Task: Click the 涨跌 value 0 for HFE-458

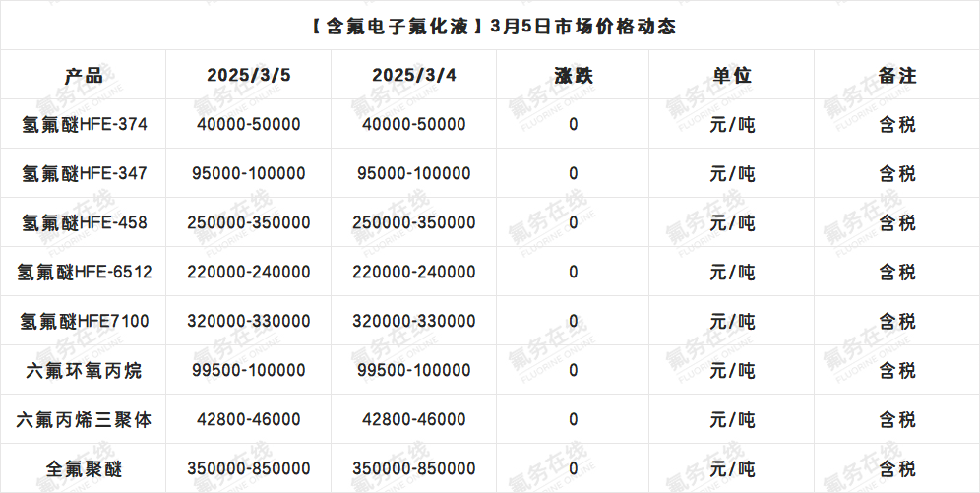Action: click(573, 222)
